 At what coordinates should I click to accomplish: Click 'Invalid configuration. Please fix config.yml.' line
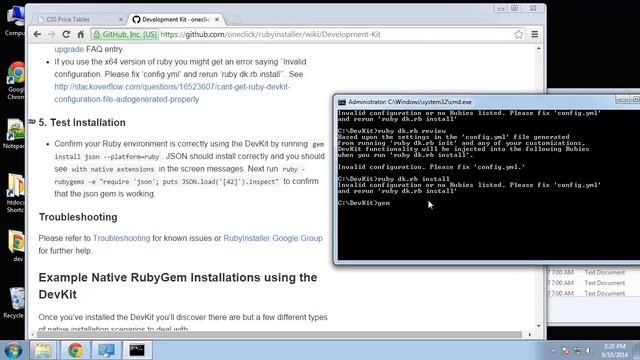click(431, 167)
